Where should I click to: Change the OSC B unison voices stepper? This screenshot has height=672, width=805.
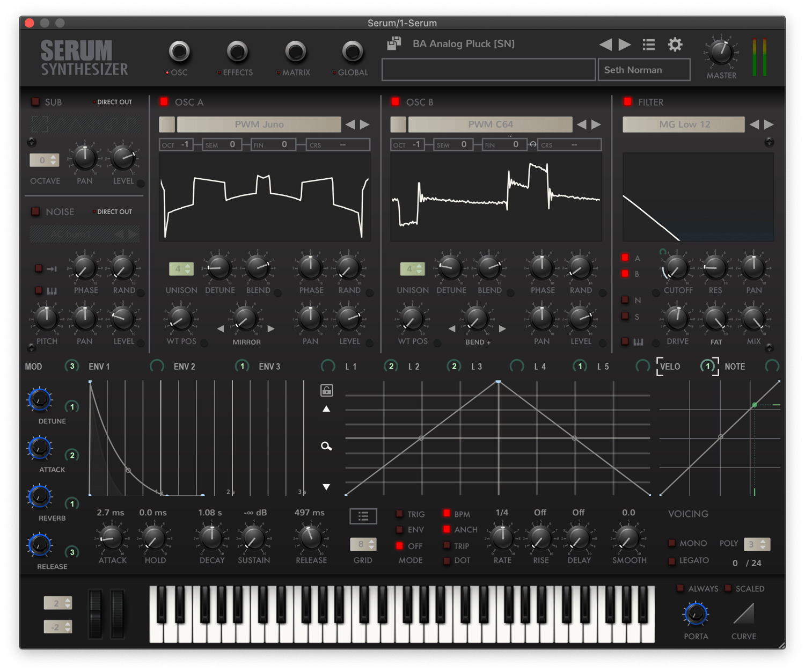click(413, 268)
